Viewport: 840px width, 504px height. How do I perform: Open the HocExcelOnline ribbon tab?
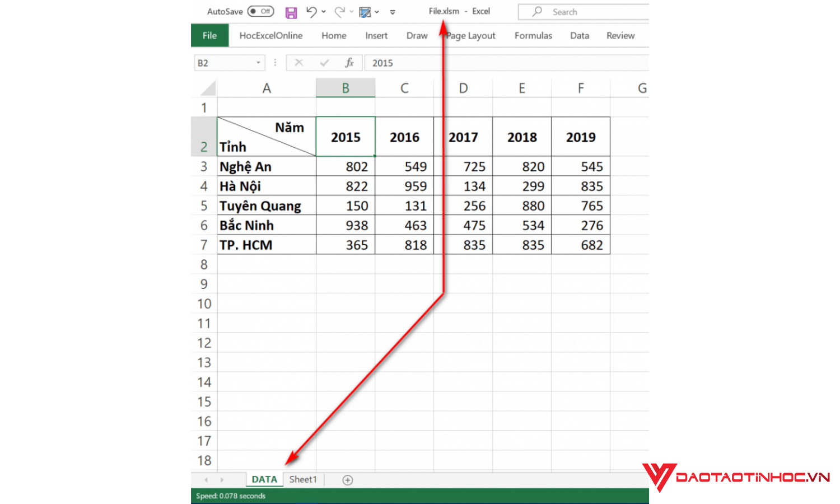[270, 35]
